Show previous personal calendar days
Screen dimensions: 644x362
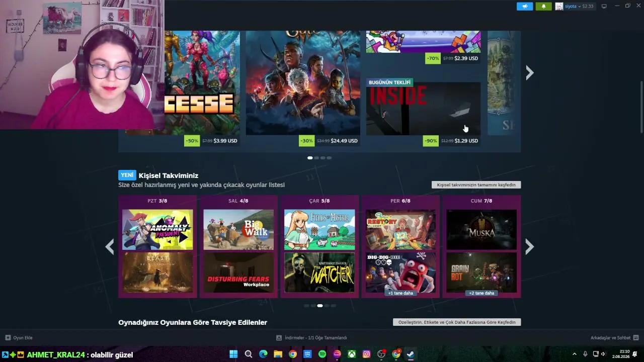point(110,246)
